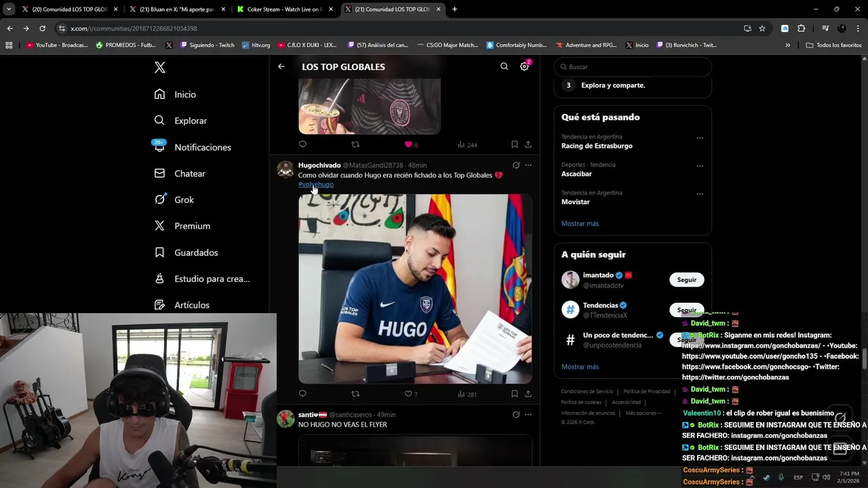Click the #volvehugo hashtag
This screenshot has width=868, height=488.
click(x=316, y=184)
